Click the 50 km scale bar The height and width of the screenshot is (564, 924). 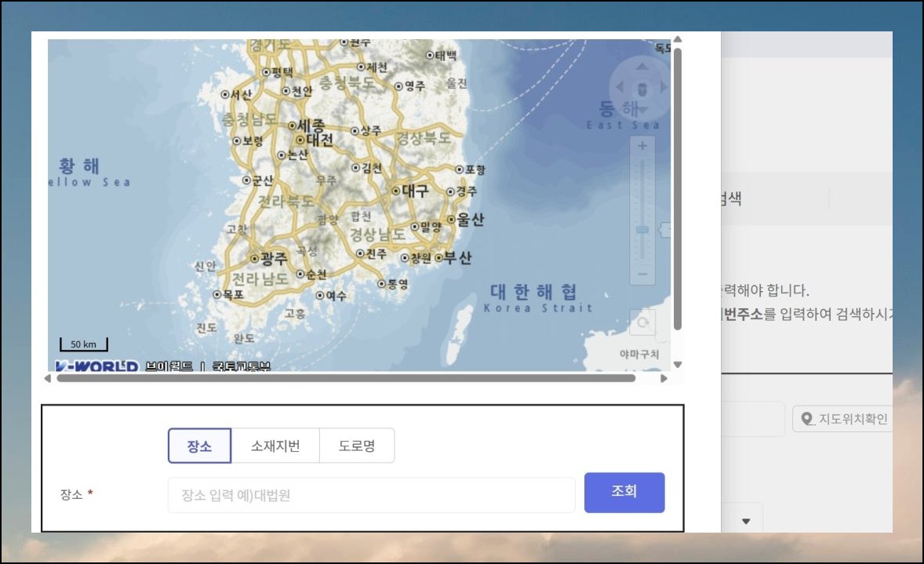[x=84, y=344]
